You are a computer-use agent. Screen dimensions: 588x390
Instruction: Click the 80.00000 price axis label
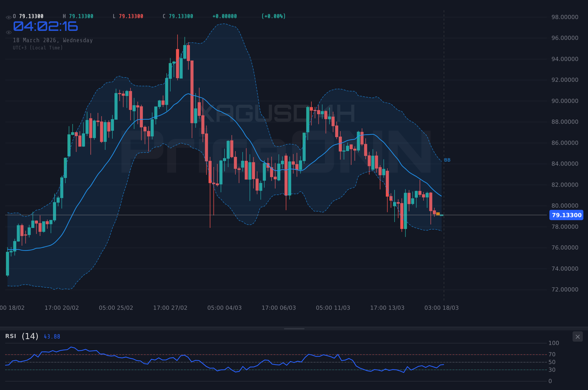pos(565,206)
